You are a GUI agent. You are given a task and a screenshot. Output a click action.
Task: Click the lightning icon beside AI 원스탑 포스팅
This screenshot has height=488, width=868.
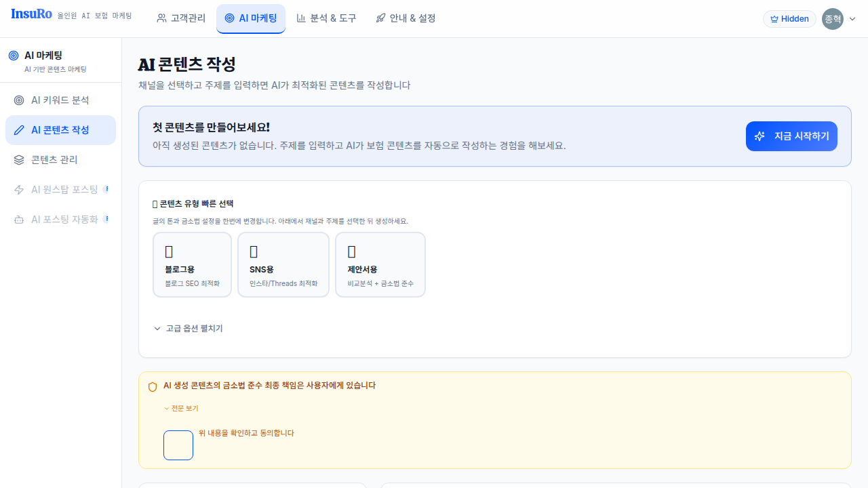click(x=19, y=190)
